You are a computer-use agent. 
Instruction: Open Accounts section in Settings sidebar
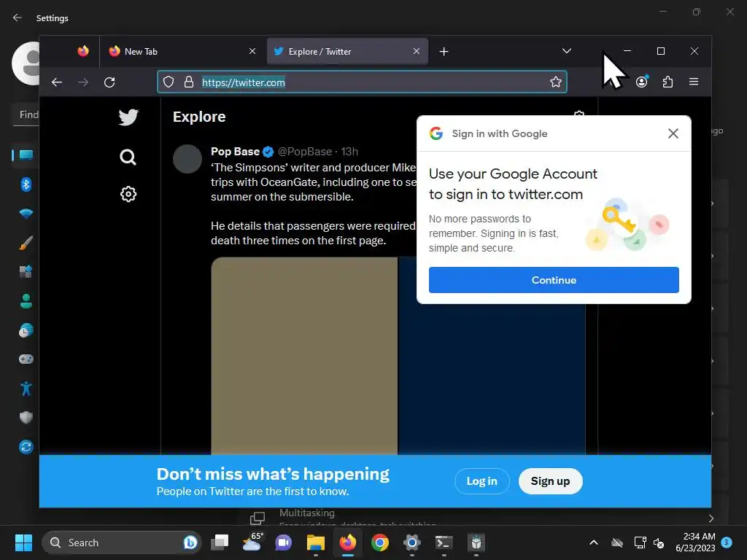click(26, 301)
